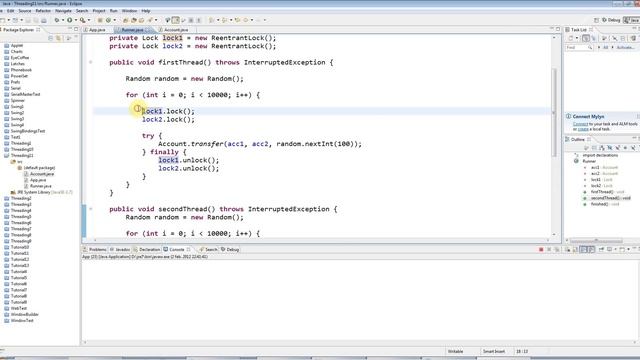The image size is (640, 360).
Task: Minimize the Package Explorer panel
Action: coord(69,29)
